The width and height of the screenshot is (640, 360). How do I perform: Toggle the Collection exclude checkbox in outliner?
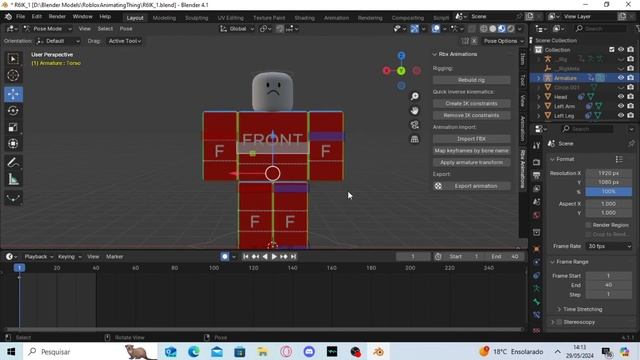click(x=611, y=50)
